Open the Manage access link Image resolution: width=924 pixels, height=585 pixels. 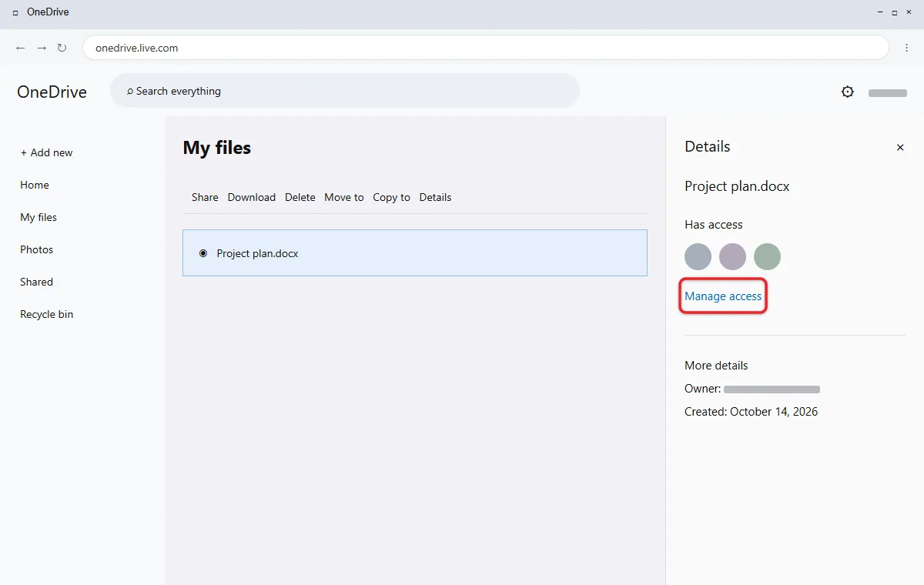[723, 296]
